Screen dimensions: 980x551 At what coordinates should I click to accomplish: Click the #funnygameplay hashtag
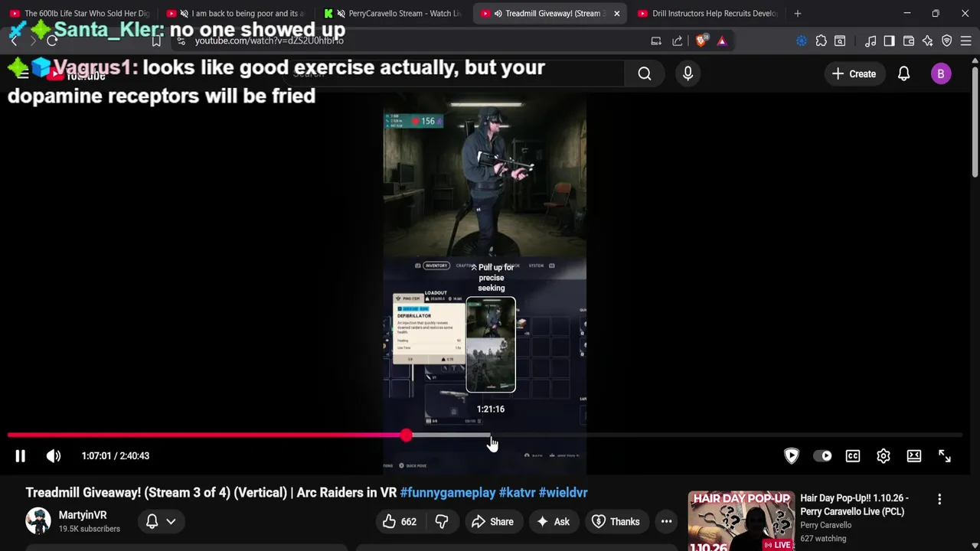(448, 493)
